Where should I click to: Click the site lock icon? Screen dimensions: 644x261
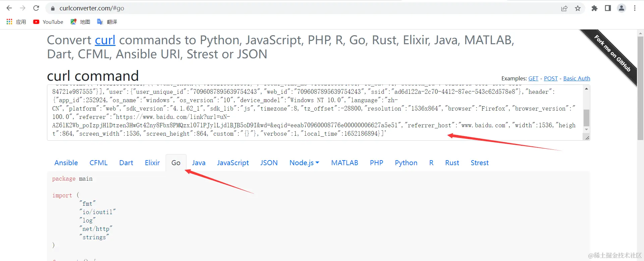pos(53,8)
